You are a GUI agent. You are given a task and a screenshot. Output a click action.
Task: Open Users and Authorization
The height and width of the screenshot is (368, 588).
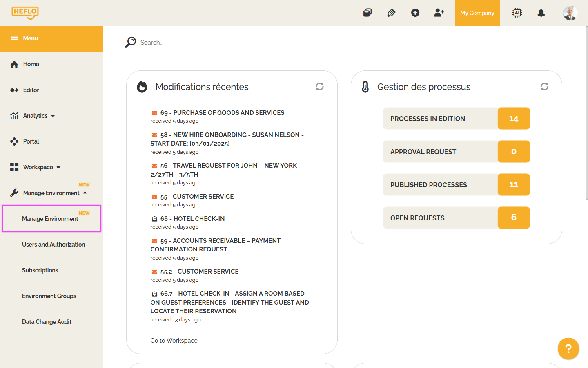point(53,245)
